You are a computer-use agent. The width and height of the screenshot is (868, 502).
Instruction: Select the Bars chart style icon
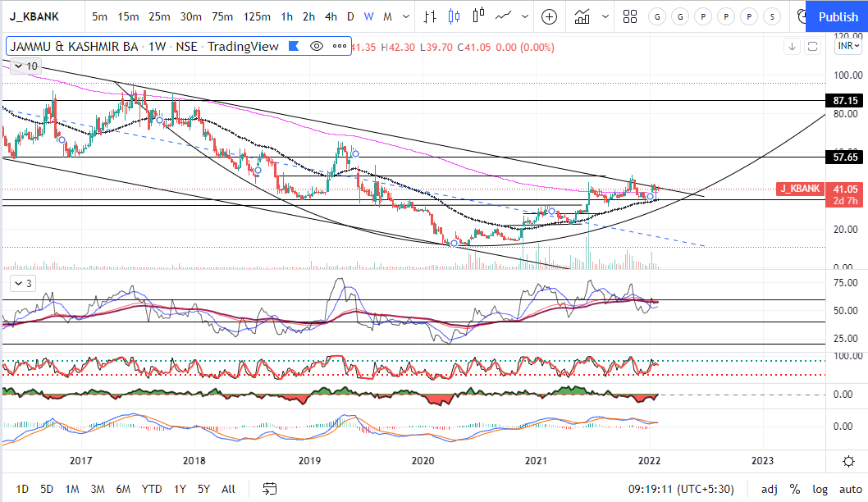tap(430, 16)
